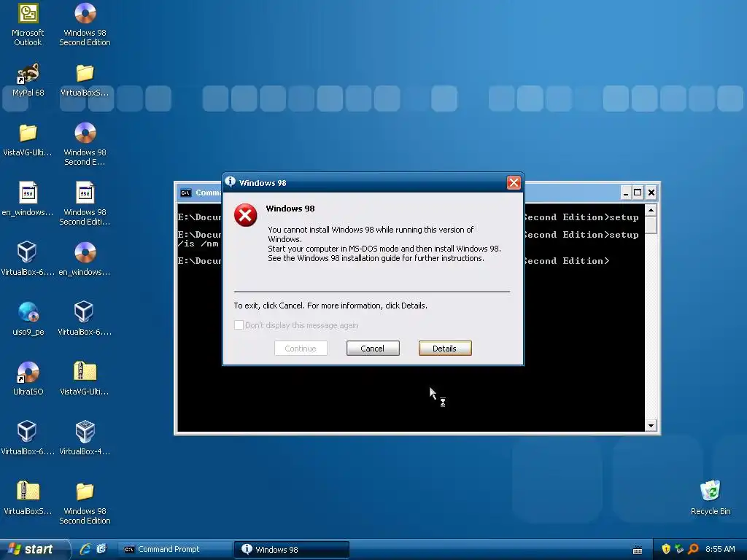The height and width of the screenshot is (560, 747).
Task: Click the yellow security shield tray icon
Action: coord(666,549)
